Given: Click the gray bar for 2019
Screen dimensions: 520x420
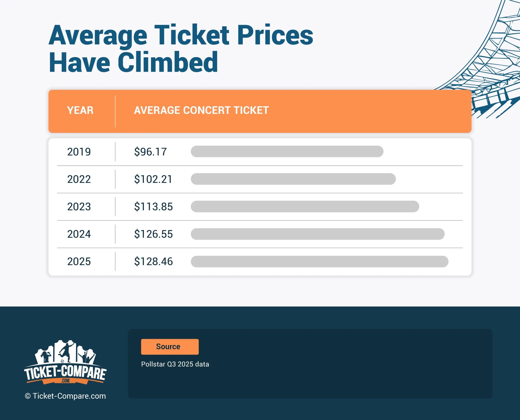Looking at the screenshot, I should tap(287, 151).
